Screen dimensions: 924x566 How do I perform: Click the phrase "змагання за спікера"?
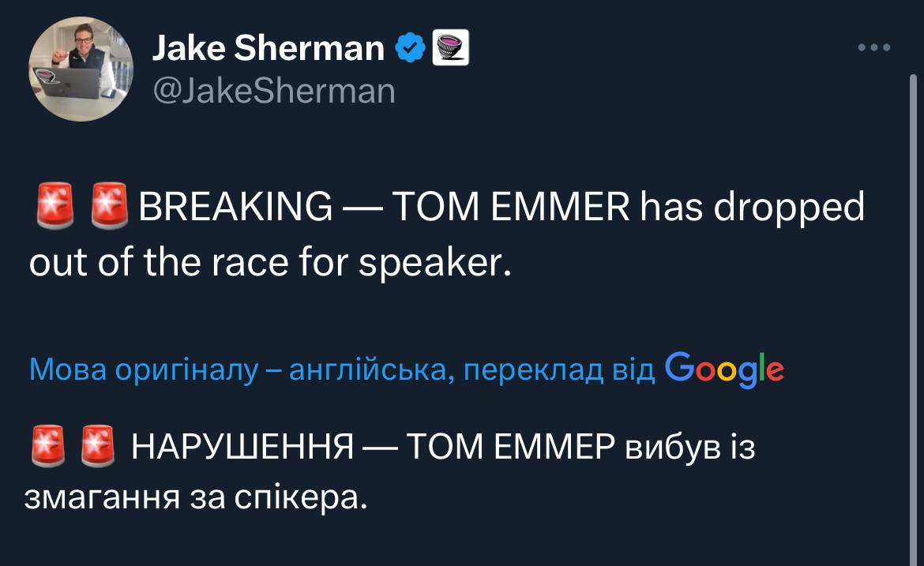click(x=198, y=498)
